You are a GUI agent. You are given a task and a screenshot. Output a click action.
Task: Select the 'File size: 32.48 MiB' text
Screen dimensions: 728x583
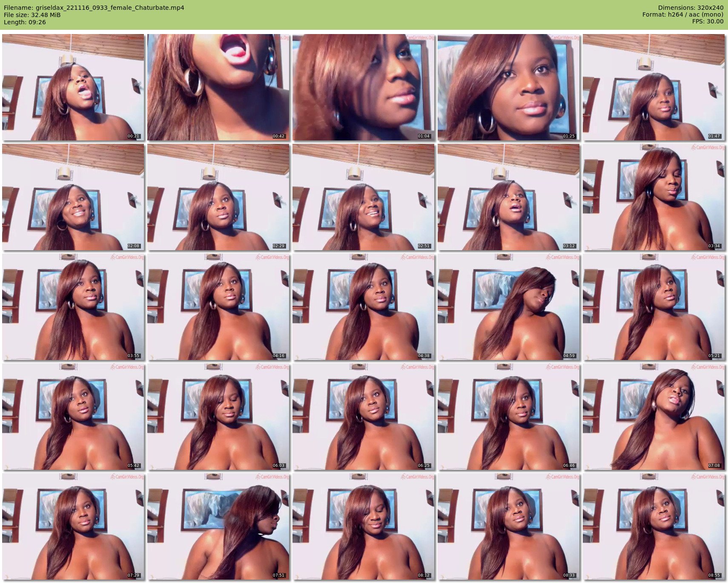(x=32, y=15)
